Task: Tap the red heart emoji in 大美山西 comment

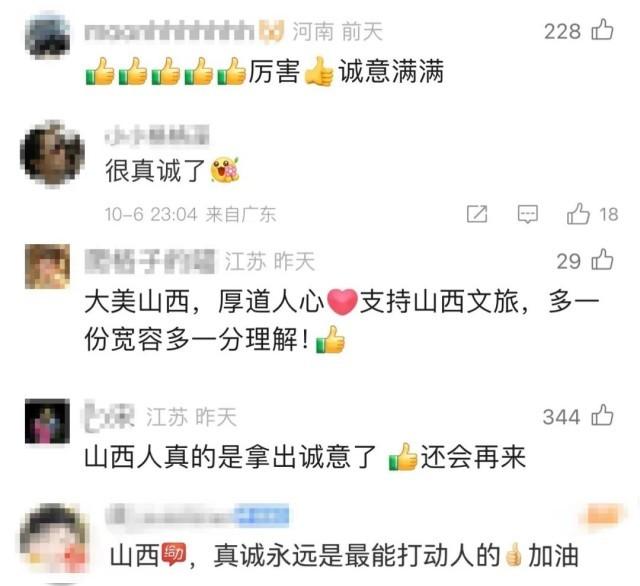Action: tap(342, 302)
